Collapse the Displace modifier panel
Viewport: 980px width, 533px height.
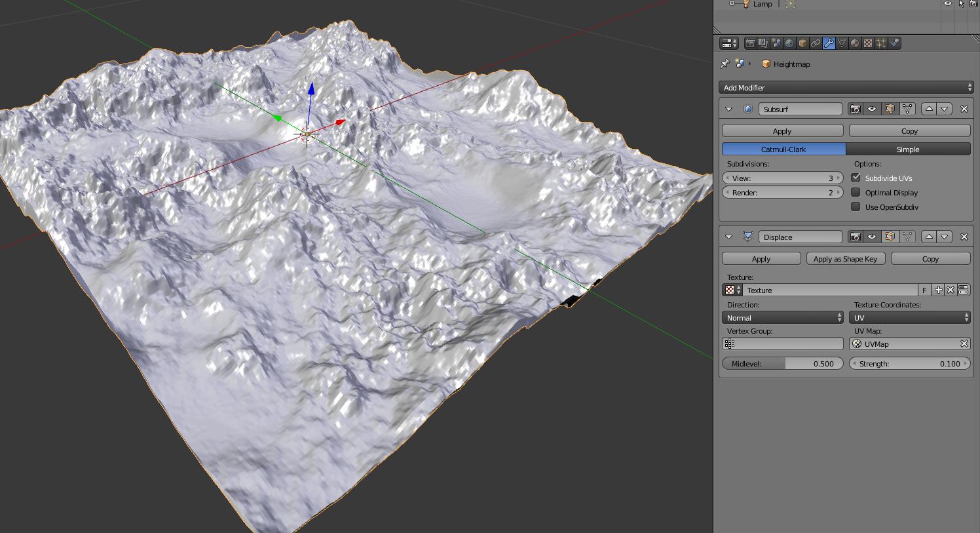729,237
